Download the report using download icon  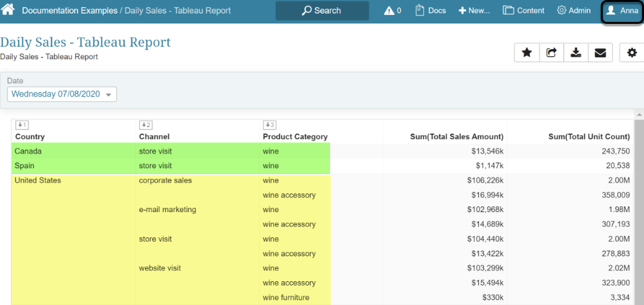(576, 53)
